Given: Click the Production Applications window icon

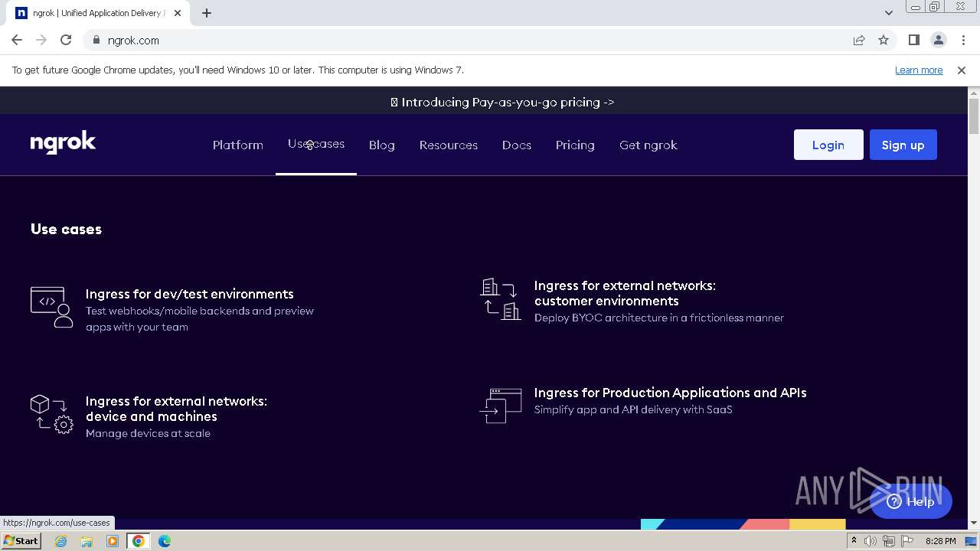Looking at the screenshot, I should pyautogui.click(x=501, y=406).
